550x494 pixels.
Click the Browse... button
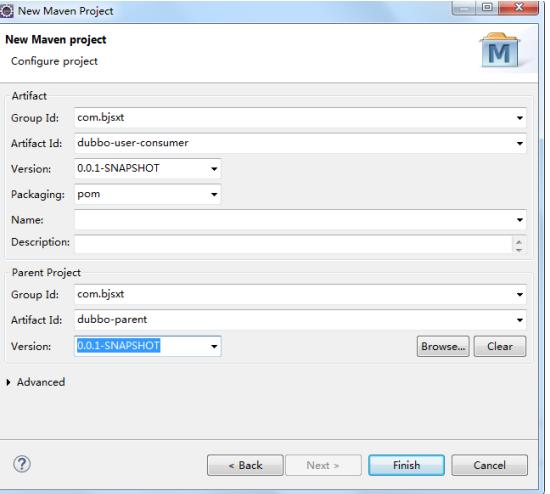pos(443,346)
